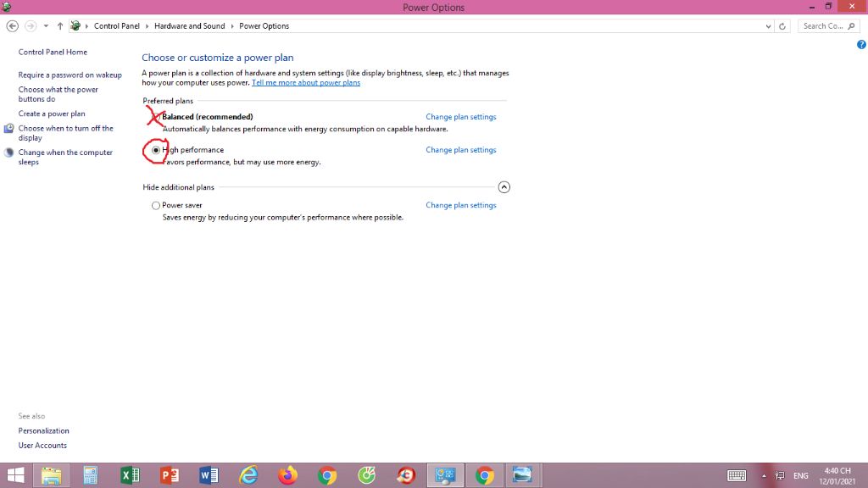Viewport: 868px width, 488px height.
Task: Open the touch keyboard from tray
Action: 737,476
